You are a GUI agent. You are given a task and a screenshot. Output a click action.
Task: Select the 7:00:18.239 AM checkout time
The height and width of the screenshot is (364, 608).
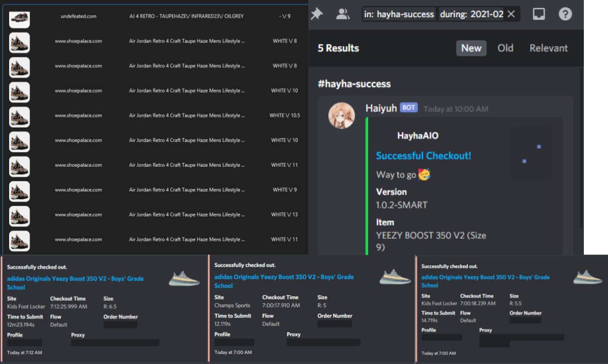pos(478,303)
